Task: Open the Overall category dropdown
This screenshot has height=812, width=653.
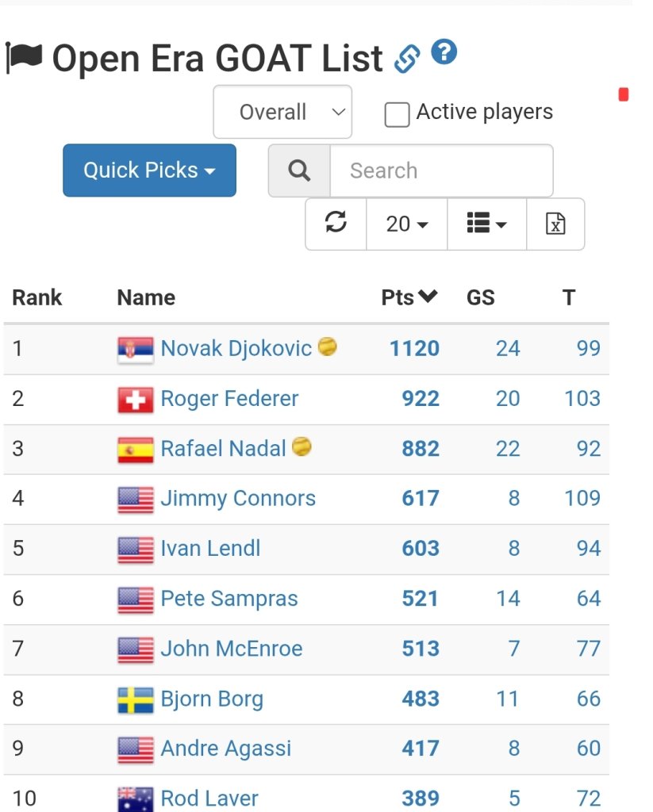Action: [x=282, y=112]
